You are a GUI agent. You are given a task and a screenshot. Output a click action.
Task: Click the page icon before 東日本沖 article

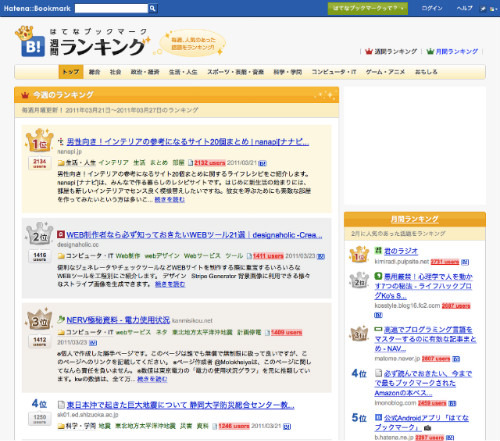coord(61,405)
